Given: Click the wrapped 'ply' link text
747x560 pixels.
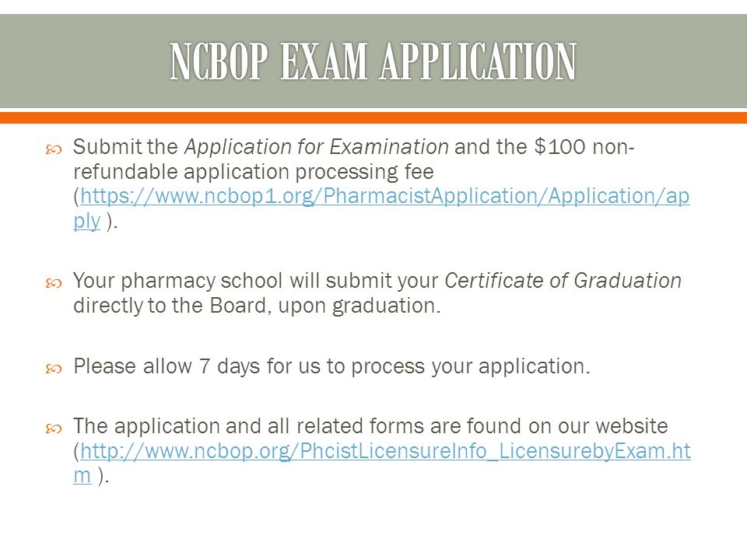Looking at the screenshot, I should tap(86, 221).
